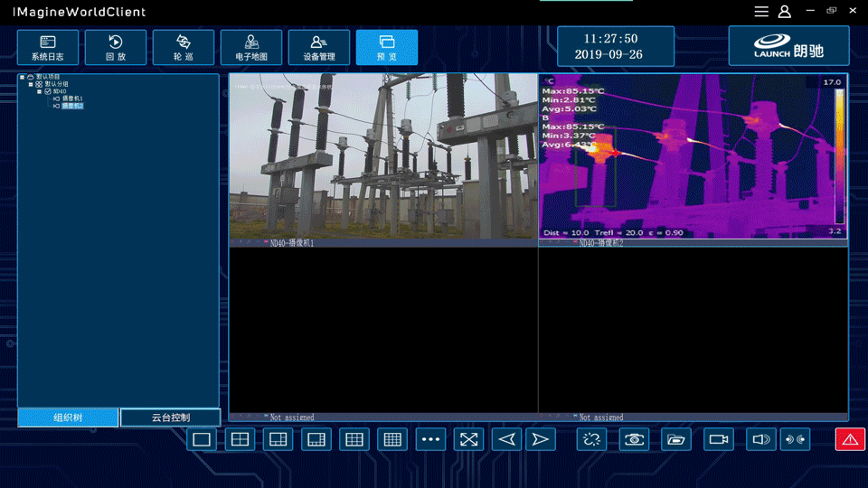Open more layout options with three dots
The height and width of the screenshot is (488, 868).
click(430, 439)
